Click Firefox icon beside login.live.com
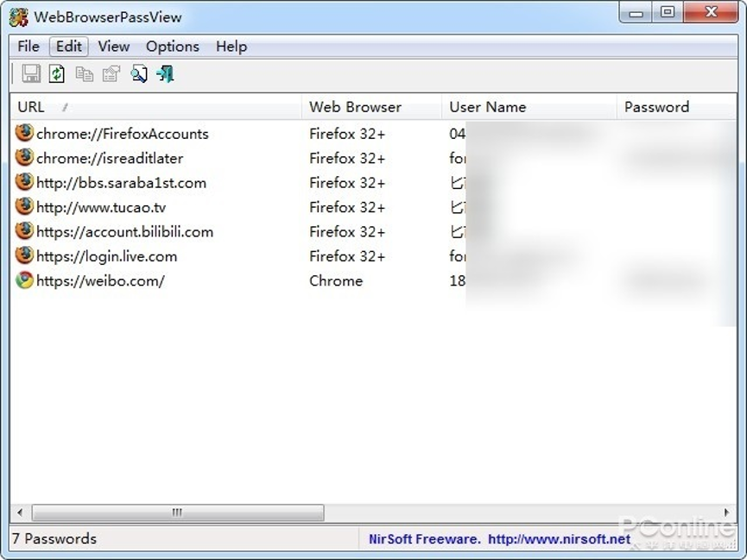 [x=24, y=255]
